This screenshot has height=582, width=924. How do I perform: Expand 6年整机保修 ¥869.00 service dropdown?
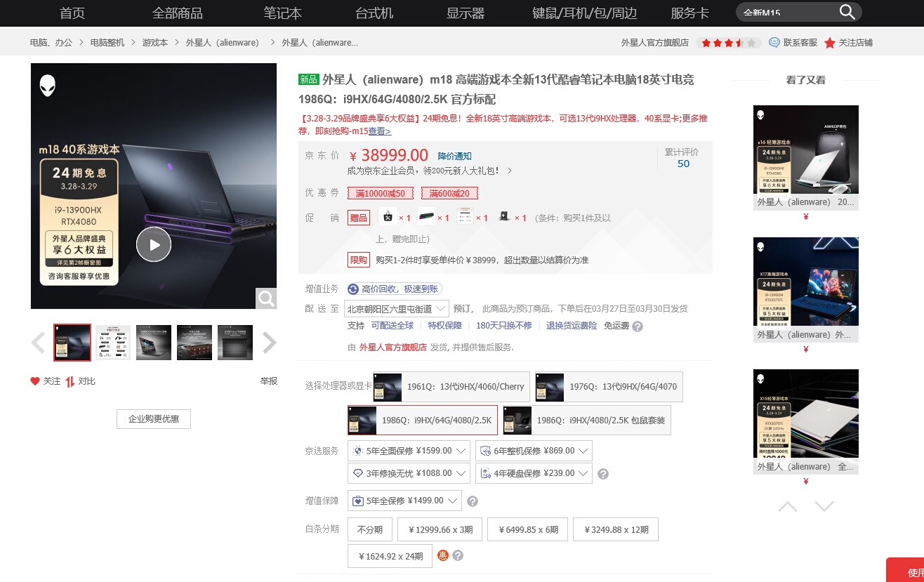(x=534, y=451)
